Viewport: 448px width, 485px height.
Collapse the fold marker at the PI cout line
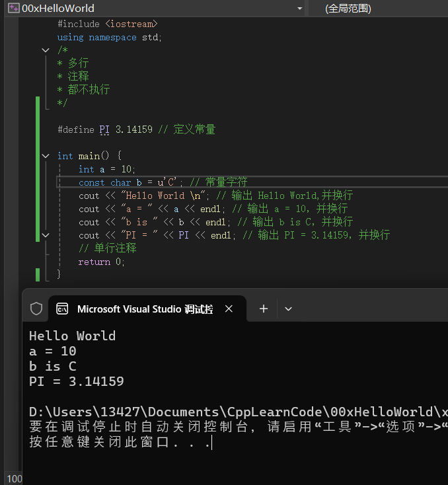click(46, 235)
